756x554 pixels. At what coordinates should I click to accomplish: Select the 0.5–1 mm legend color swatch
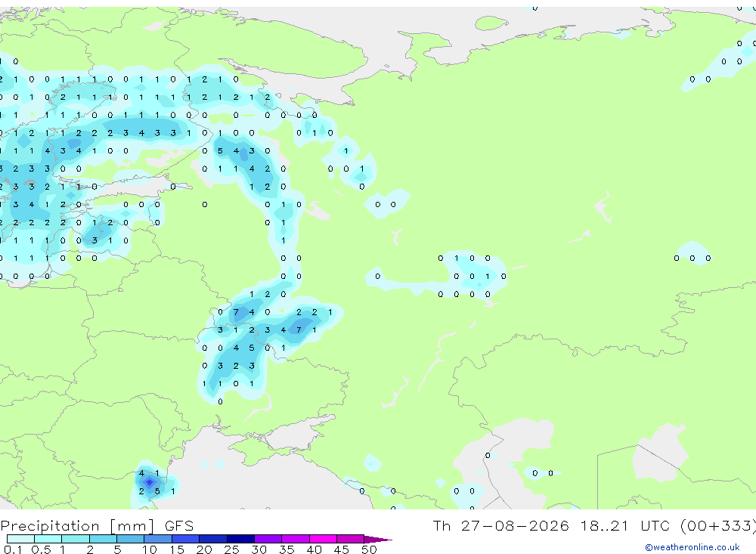(48, 539)
